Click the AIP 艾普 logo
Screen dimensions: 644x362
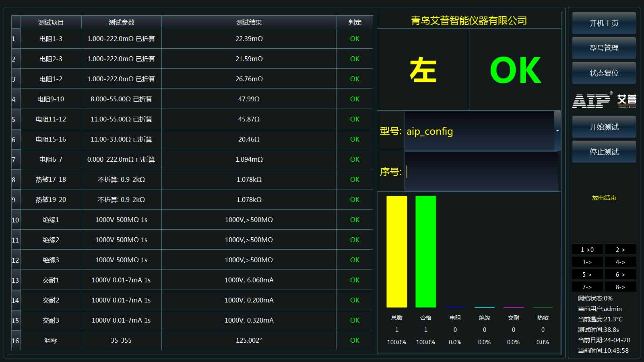click(603, 101)
